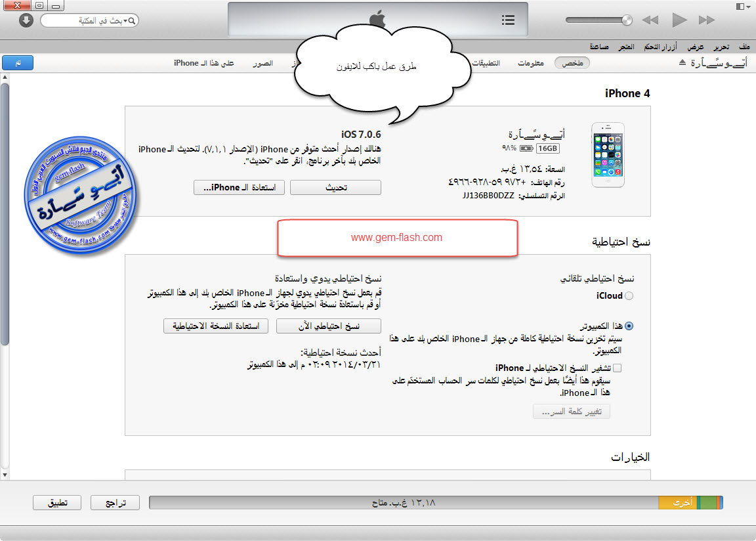Click the تطبيق apply button
The width and height of the screenshot is (756, 541).
(57, 503)
